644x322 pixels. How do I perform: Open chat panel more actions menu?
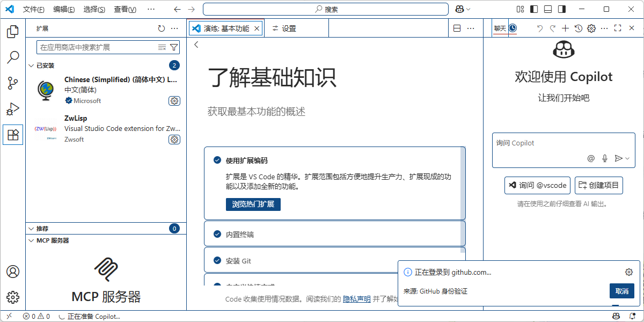coord(604,28)
